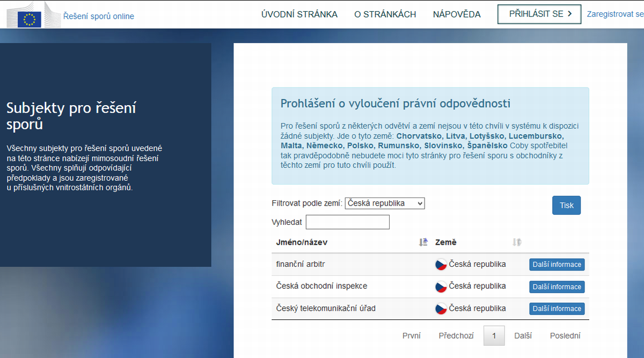Open Další informace for Český telekomunikační úřad

(x=557, y=308)
